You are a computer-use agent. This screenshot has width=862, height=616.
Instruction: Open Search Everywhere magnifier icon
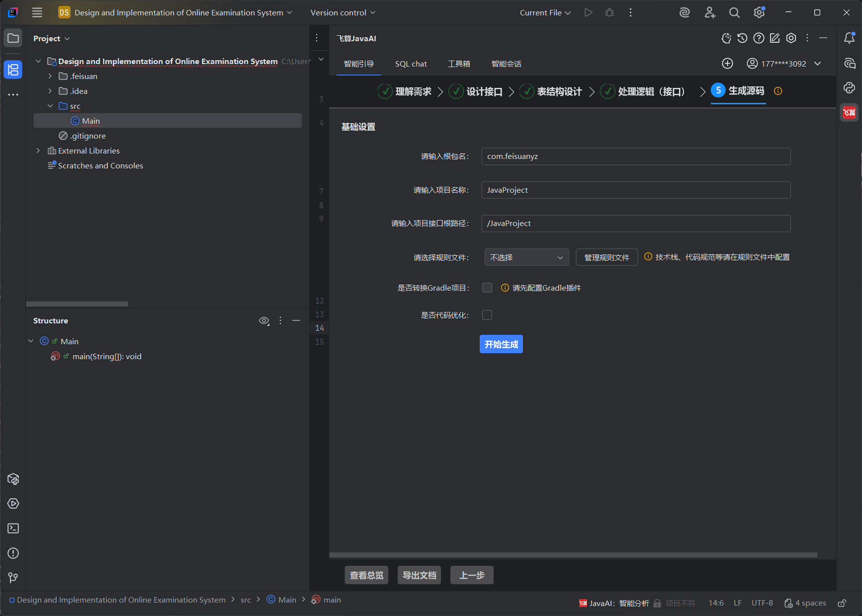click(x=734, y=12)
